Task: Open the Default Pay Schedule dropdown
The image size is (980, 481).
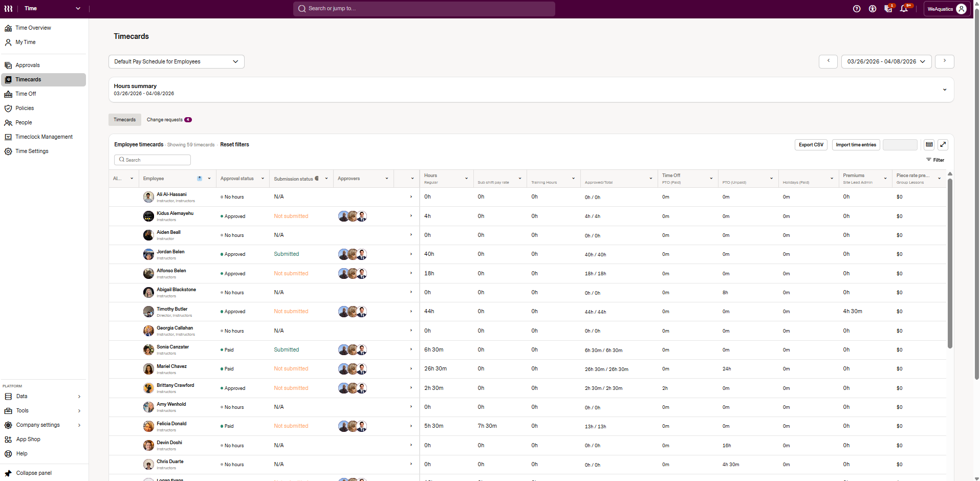Action: 176,61
